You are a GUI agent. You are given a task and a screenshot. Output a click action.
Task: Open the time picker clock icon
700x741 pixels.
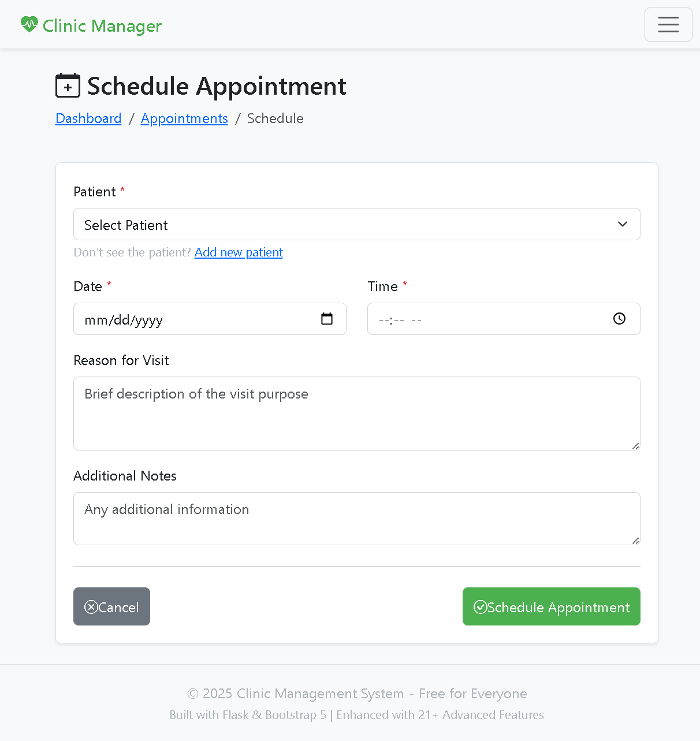[619, 318]
